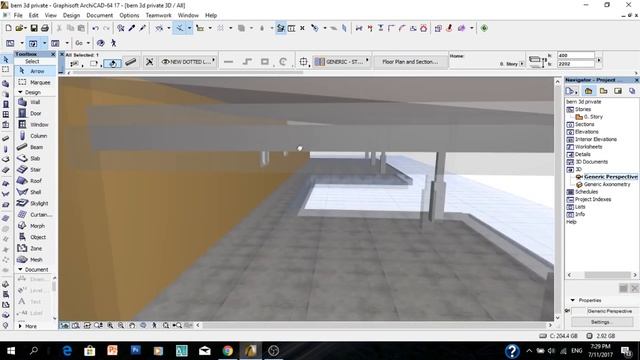This screenshot has width=640, height=360.
Task: Open the Help menu
Action: [x=211, y=15]
